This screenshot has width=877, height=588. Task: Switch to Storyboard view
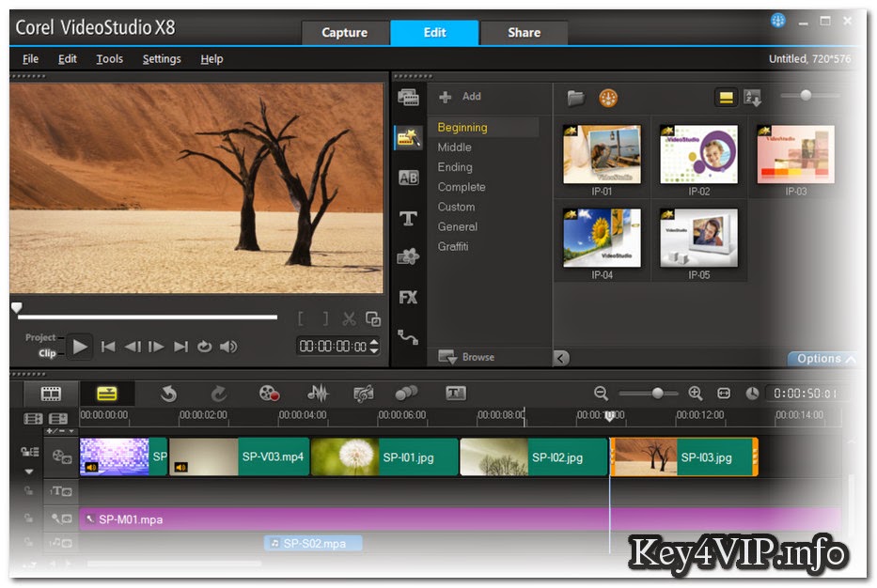[x=51, y=394]
